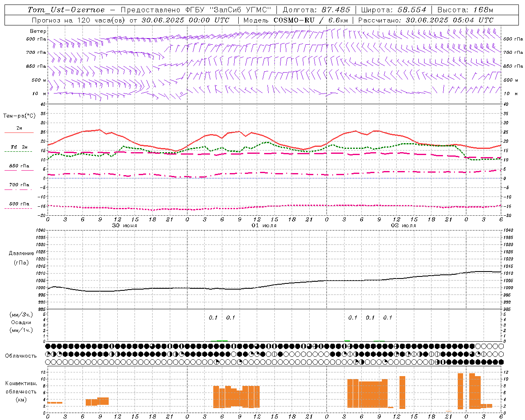
Task: Click the (гПа) unit under Давление
Action: (x=21, y=263)
